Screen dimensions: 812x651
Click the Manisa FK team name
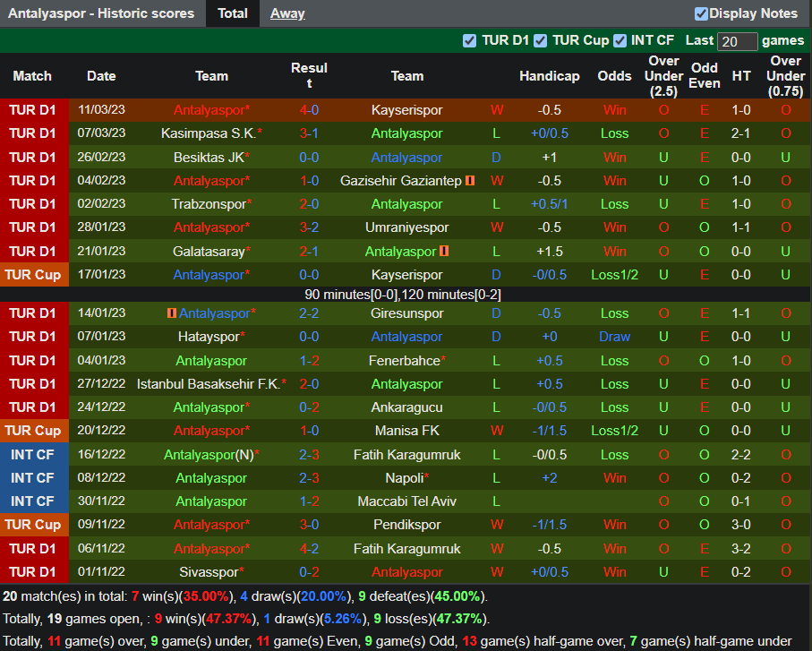point(407,431)
